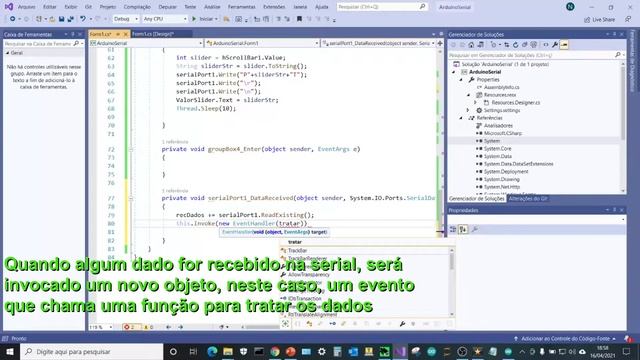The image size is (640, 360).
Task: Select Analisadores item
Action: tap(498, 125)
